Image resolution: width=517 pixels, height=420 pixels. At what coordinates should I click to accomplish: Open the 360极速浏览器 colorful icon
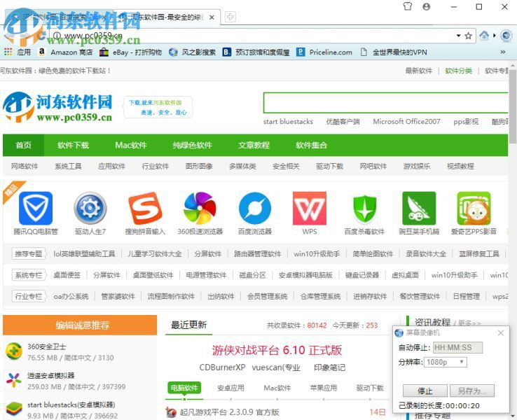(200, 208)
